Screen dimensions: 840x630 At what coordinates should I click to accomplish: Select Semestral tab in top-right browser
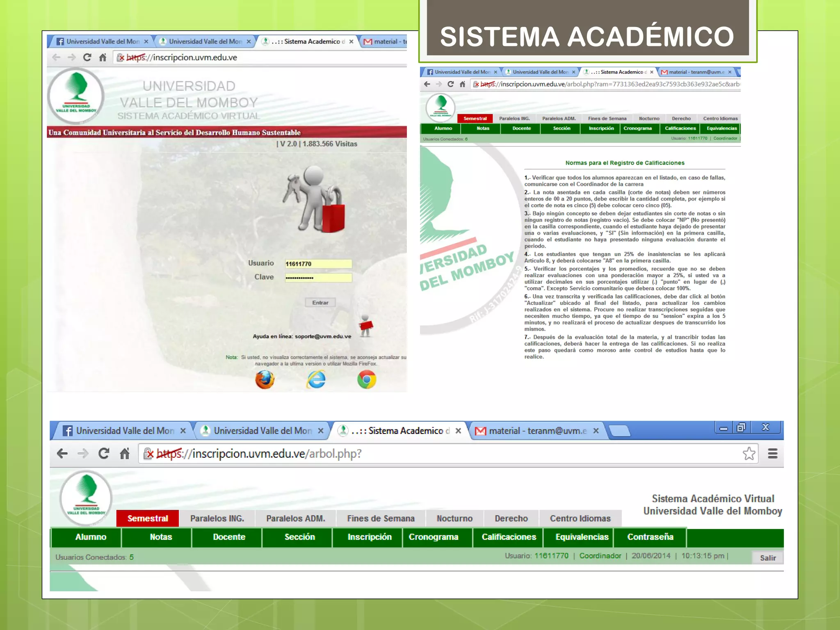click(475, 119)
